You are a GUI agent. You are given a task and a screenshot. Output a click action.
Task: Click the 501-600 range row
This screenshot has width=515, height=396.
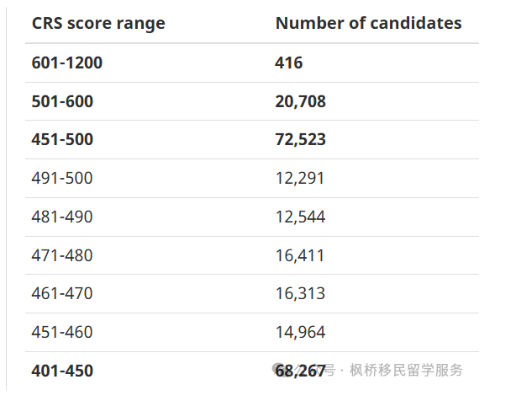click(252, 101)
